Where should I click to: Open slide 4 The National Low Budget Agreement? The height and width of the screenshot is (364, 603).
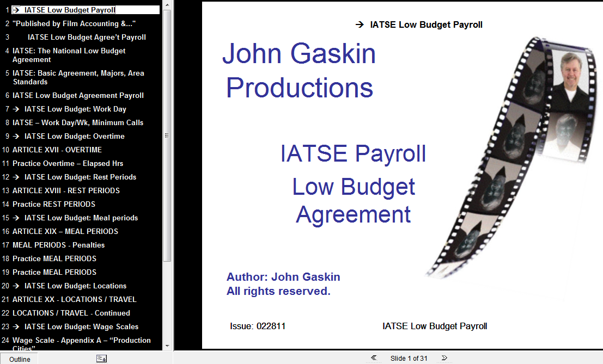click(69, 55)
